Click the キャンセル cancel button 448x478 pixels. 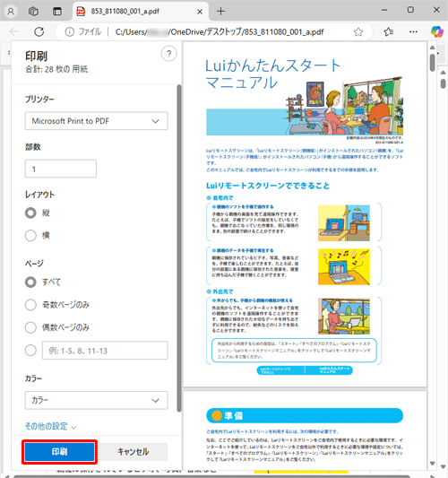point(134,452)
